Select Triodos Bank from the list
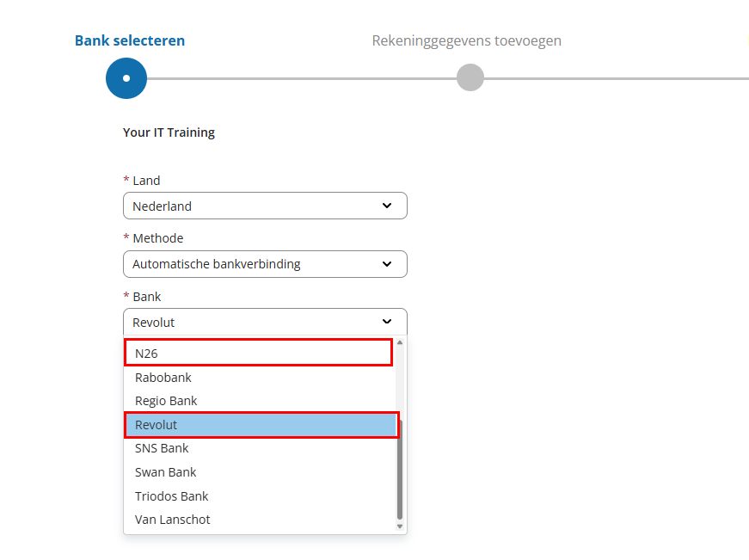 point(261,496)
